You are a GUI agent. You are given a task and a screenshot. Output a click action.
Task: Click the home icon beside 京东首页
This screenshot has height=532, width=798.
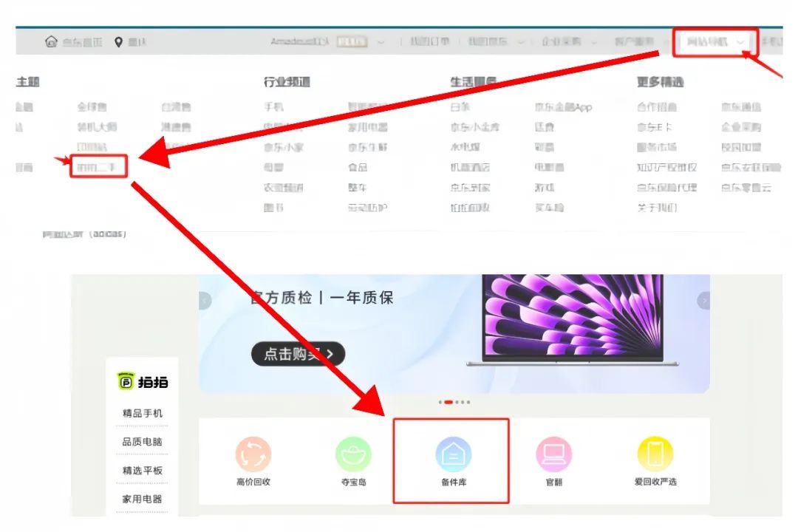pos(50,42)
